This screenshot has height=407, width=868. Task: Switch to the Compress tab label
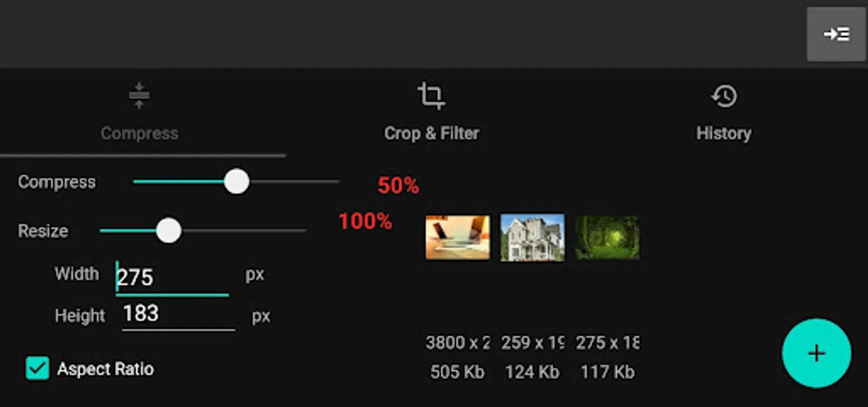139,133
